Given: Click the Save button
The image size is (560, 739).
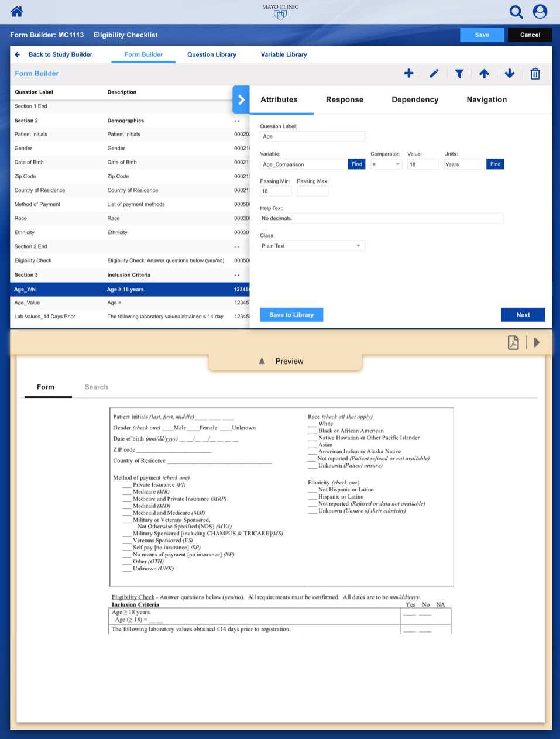Looking at the screenshot, I should click(x=482, y=35).
